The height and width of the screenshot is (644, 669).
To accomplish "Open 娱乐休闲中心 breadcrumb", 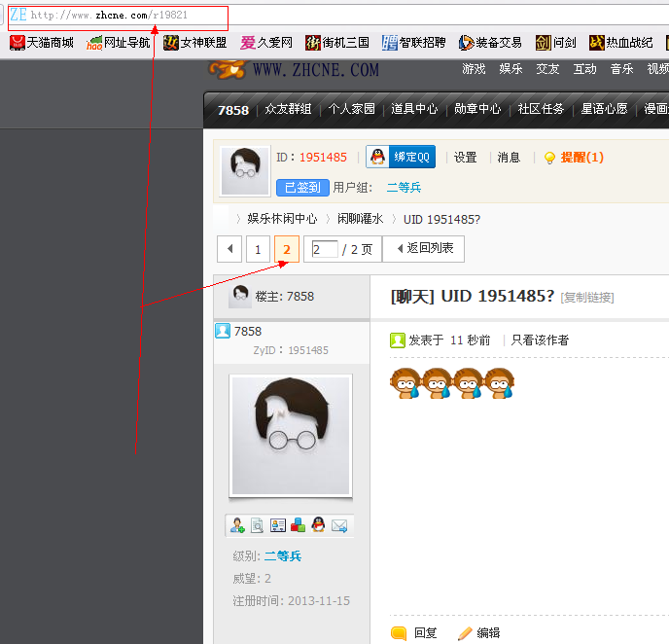I will coord(282,219).
